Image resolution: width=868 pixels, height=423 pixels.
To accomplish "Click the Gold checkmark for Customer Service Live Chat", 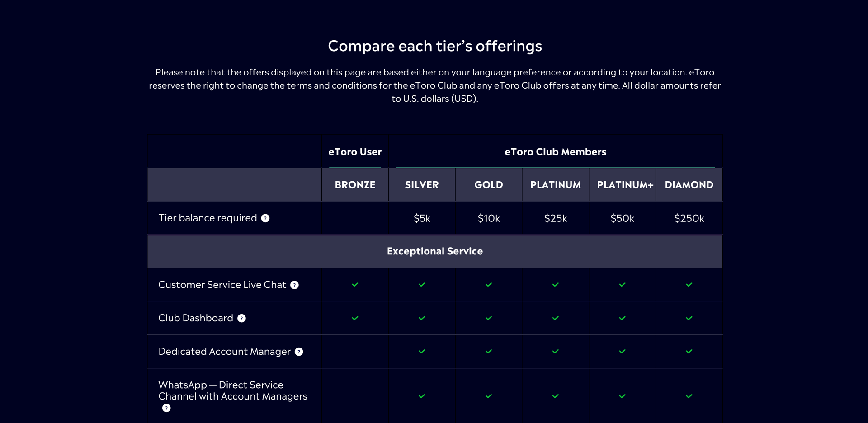I will coord(489,285).
